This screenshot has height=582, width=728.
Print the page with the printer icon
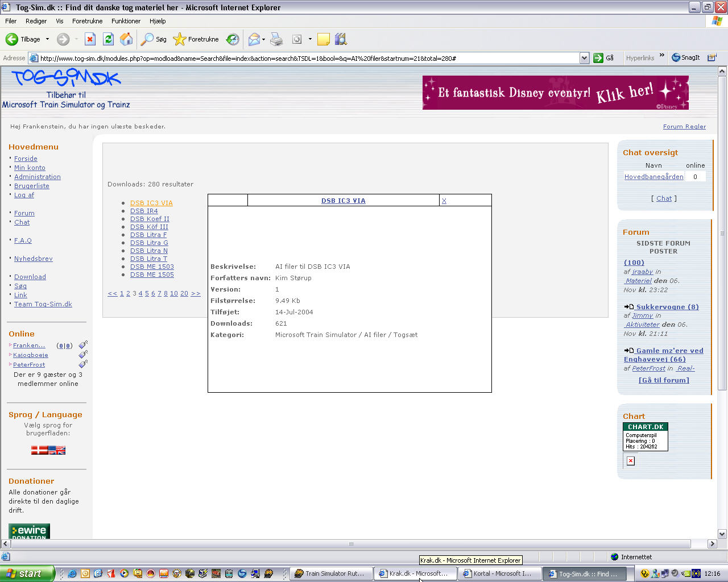click(276, 39)
